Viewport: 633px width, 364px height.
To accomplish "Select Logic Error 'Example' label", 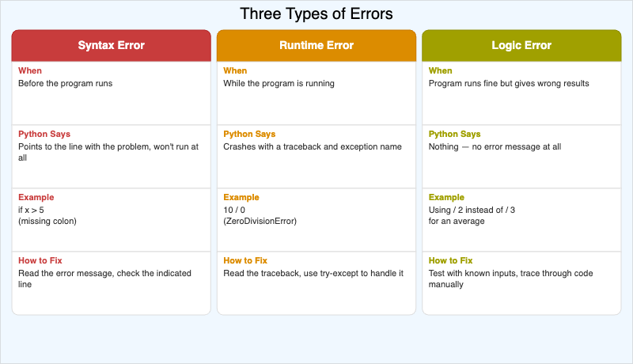I will (446, 198).
